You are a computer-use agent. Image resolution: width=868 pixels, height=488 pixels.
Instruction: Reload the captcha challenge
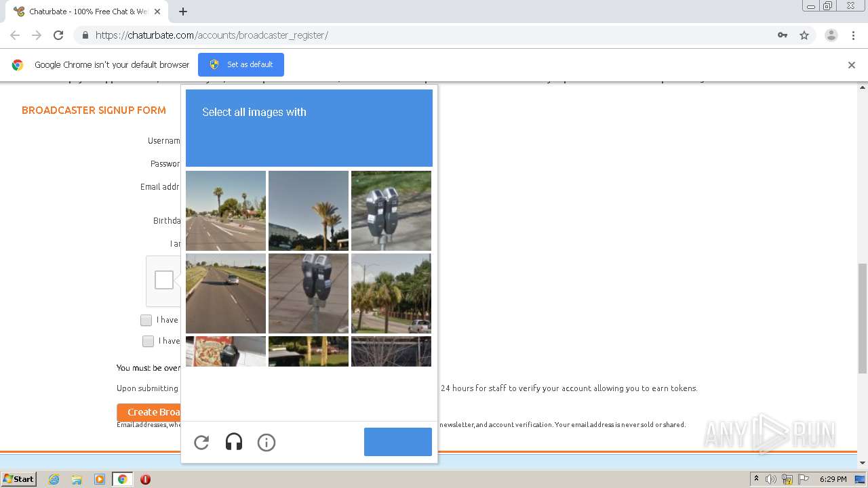(201, 443)
